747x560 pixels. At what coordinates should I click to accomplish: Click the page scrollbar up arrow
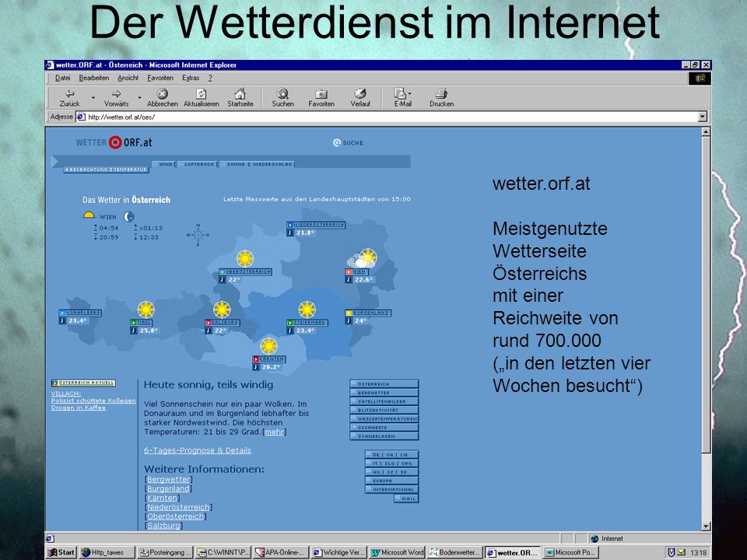pos(706,131)
